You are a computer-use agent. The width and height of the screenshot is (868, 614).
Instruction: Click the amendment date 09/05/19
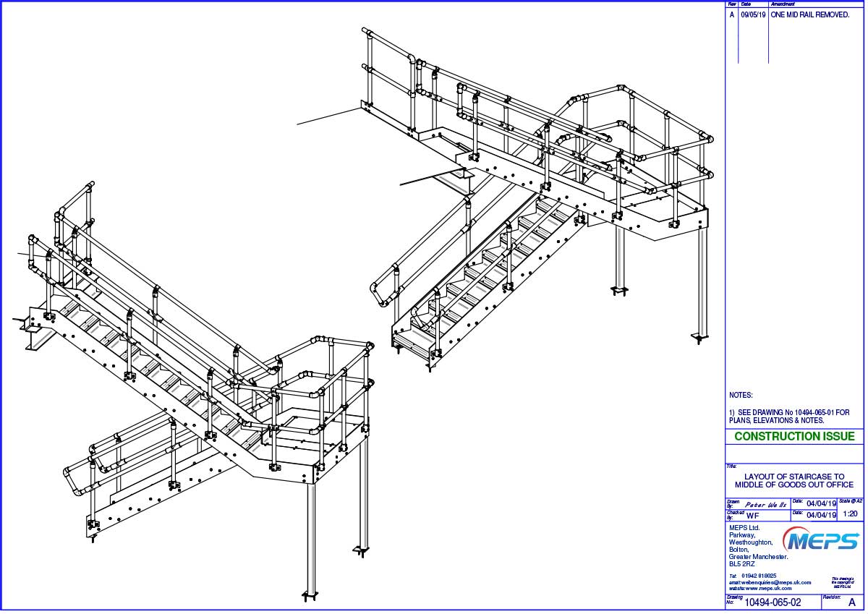[754, 14]
